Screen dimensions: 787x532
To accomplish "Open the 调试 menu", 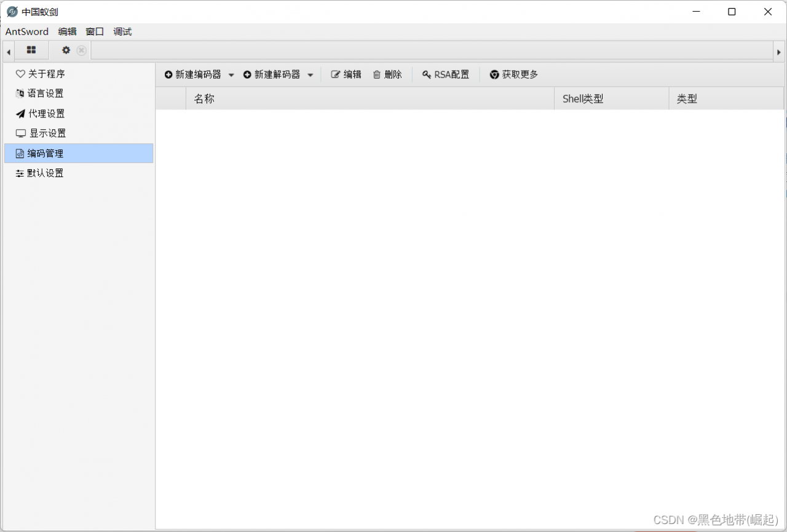I will [x=122, y=31].
